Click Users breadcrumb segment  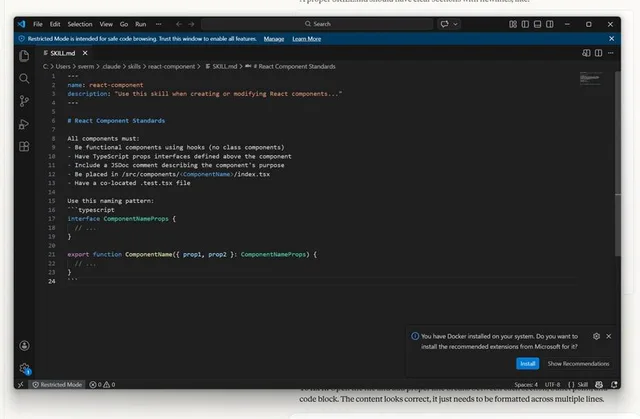coord(63,67)
